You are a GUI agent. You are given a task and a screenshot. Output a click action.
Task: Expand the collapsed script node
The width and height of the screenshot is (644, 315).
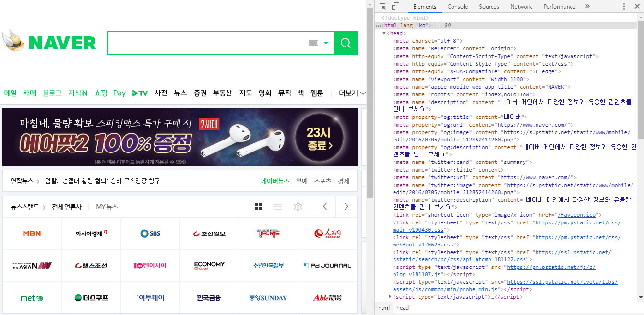(x=390, y=297)
